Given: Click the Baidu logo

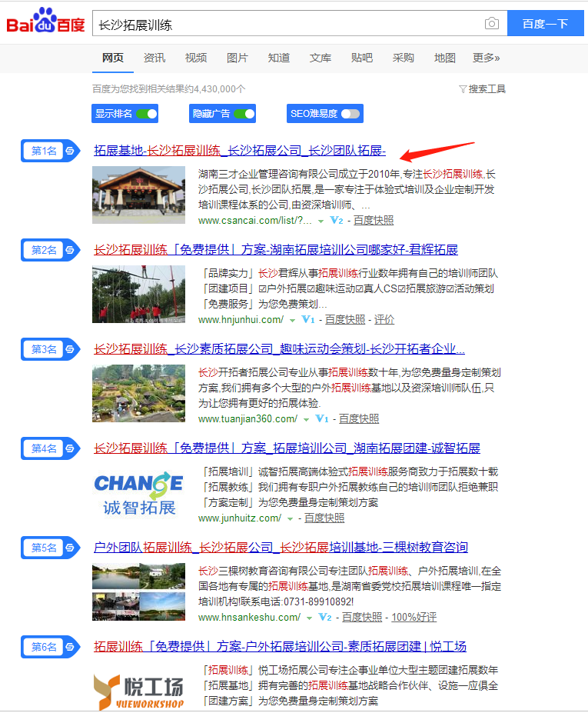Looking at the screenshot, I should pyautogui.click(x=45, y=21).
